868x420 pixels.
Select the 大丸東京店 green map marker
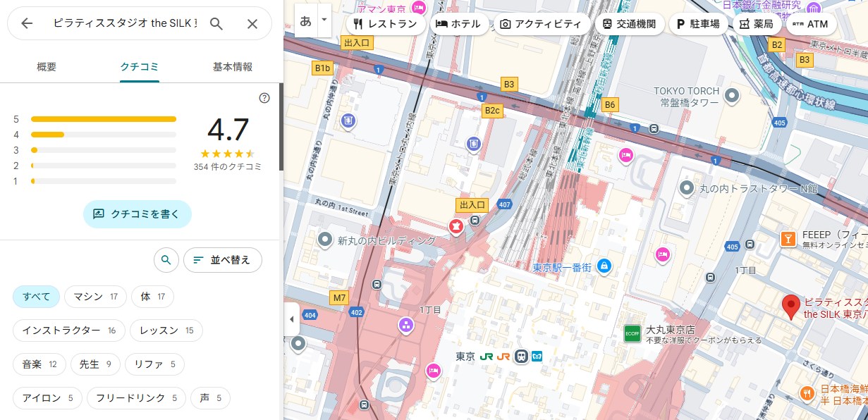pyautogui.click(x=632, y=332)
